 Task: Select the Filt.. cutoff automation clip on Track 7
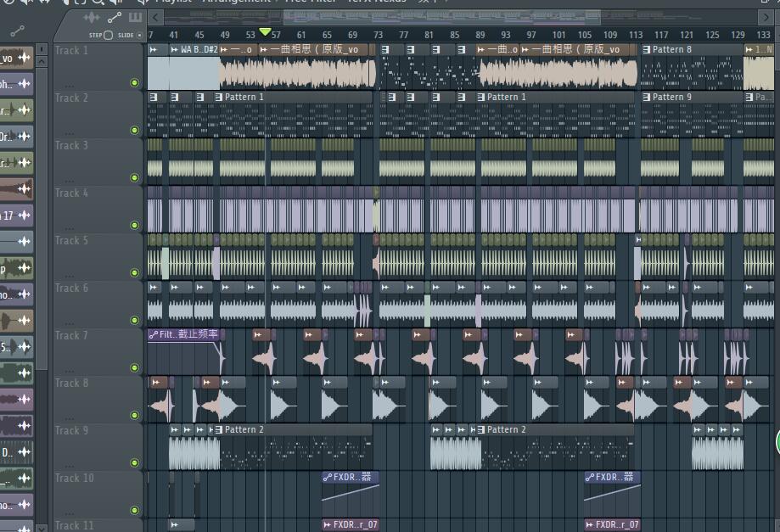pyautogui.click(x=184, y=334)
